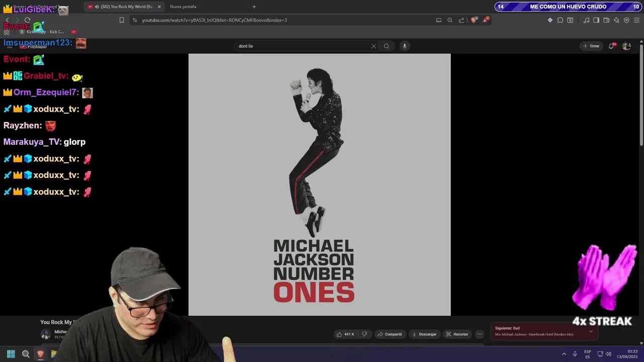Open a new browser tab
The width and height of the screenshot is (644, 362).
pos(254,7)
